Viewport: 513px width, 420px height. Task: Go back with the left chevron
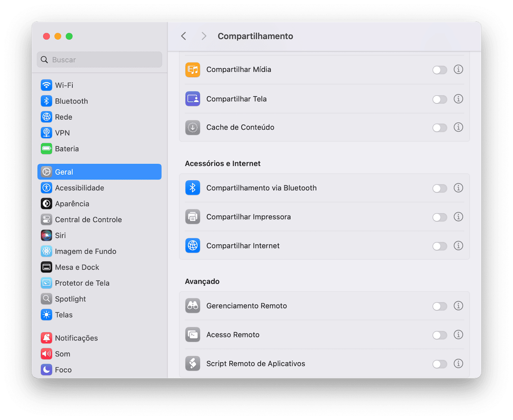point(184,36)
